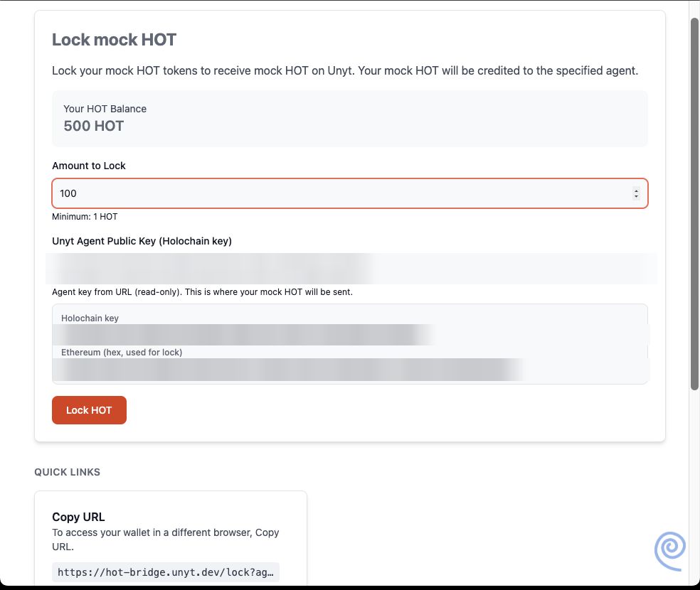The height and width of the screenshot is (590, 700).
Task: Click the "500 HOT" balance value
Action: pos(94,126)
